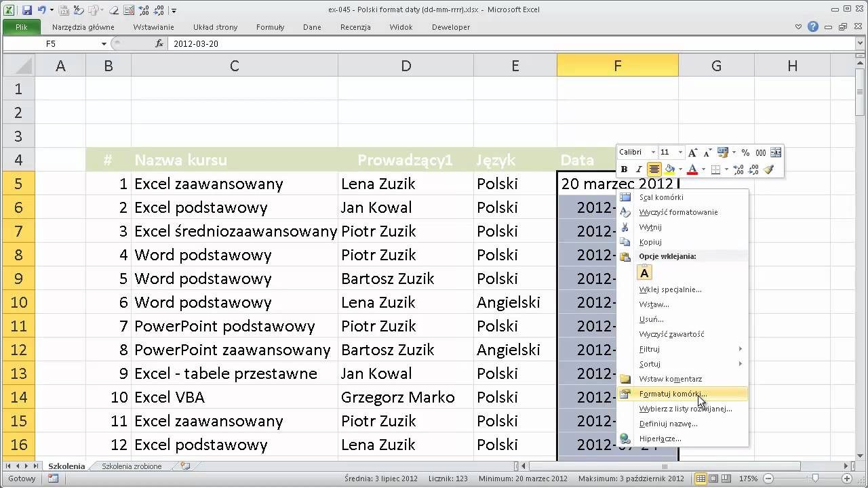The image size is (868, 488).
Task: Click the borders icon in mini toolbar
Action: [x=715, y=169]
